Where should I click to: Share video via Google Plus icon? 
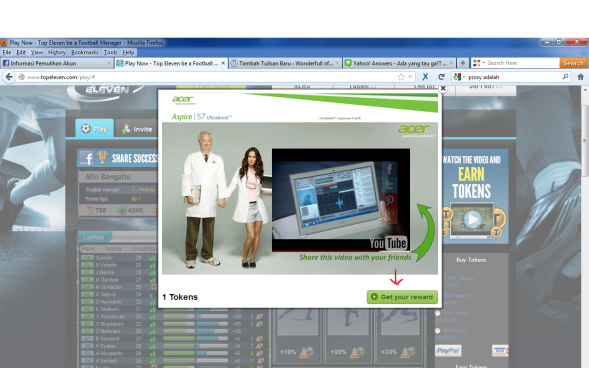[x=390, y=215]
